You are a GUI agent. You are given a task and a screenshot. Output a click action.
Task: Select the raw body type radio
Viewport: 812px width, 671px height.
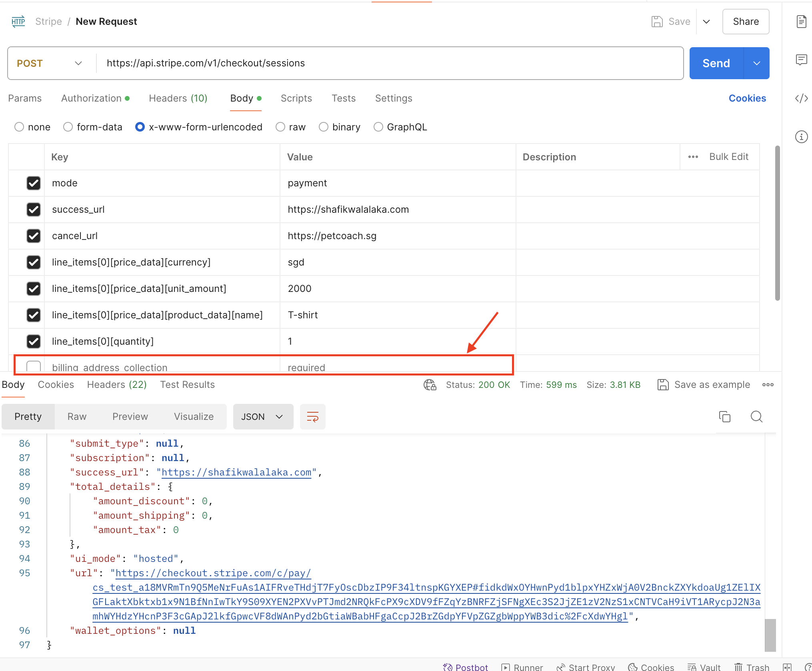(x=280, y=127)
